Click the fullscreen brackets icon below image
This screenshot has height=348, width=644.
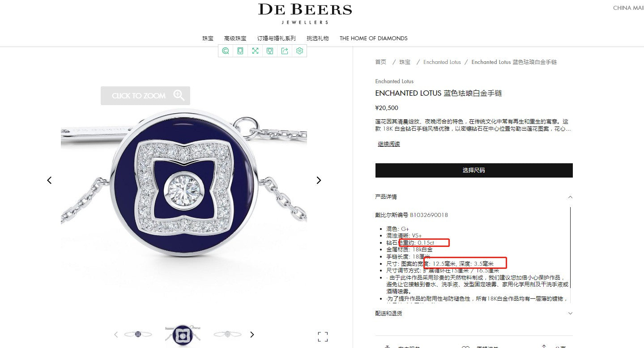pyautogui.click(x=323, y=336)
